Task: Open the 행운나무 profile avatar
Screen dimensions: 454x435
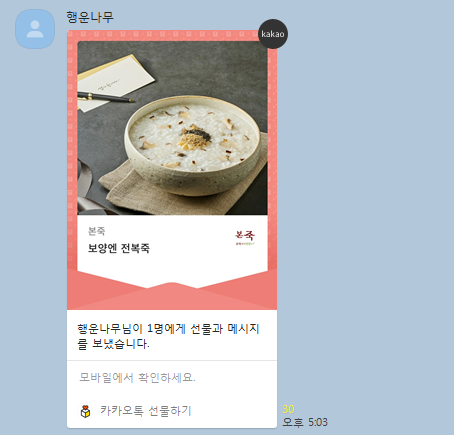Action: 35,29
